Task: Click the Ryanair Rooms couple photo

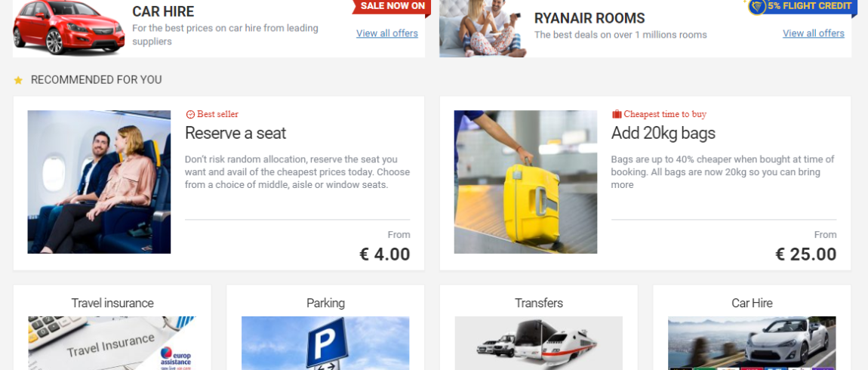Action: [x=483, y=28]
